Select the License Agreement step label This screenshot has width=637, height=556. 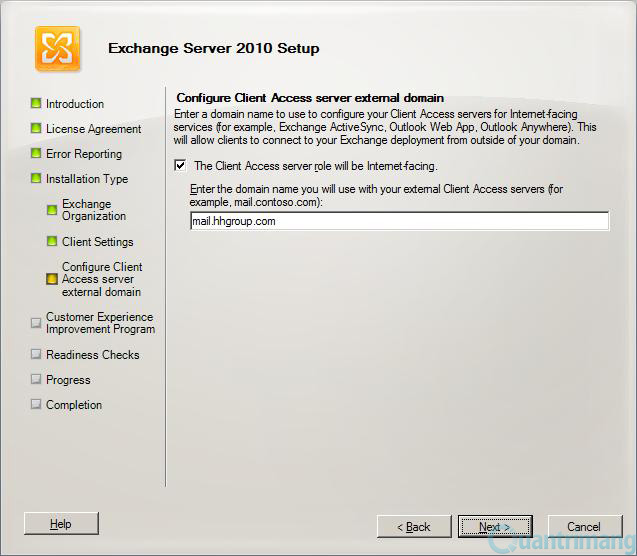93,129
